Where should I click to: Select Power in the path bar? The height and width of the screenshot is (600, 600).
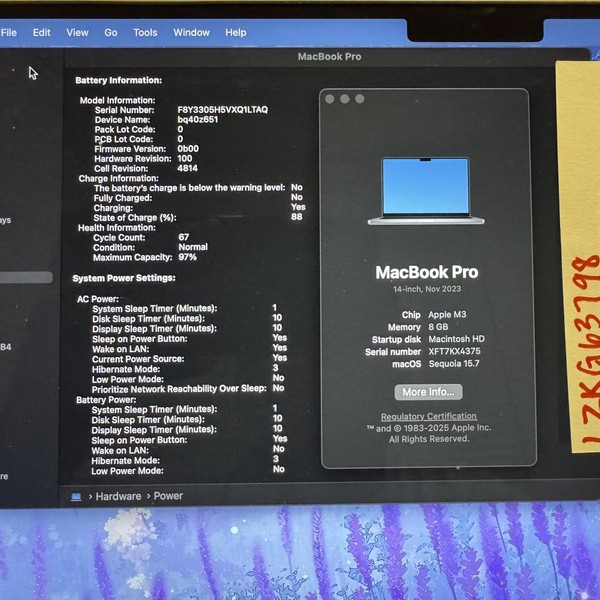[168, 496]
